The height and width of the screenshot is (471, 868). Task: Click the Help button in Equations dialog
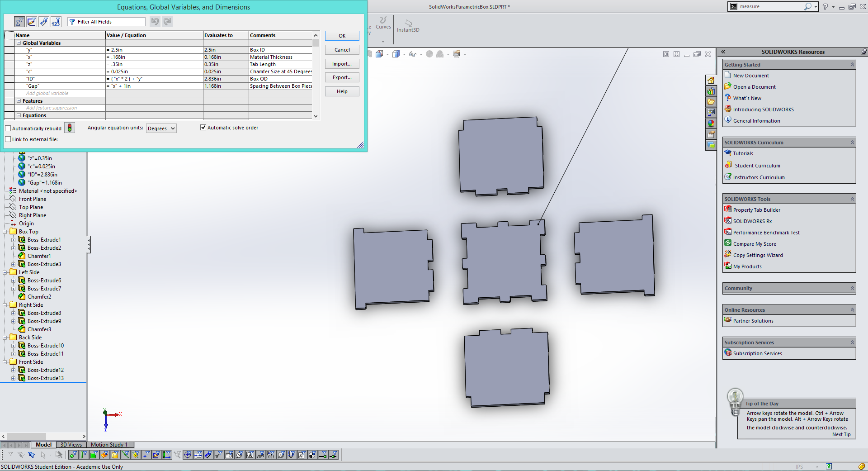(342, 91)
